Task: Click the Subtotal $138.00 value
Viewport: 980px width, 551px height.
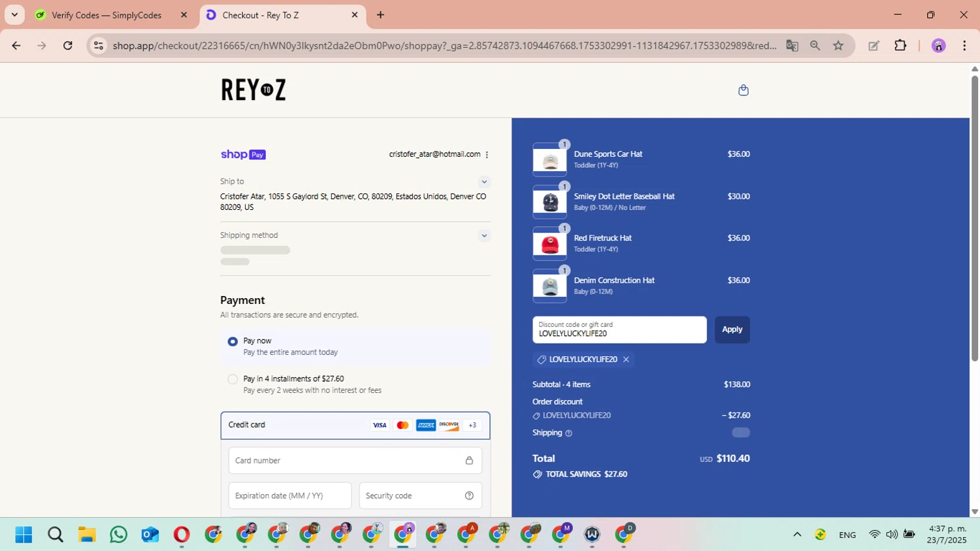Action: pos(737,385)
